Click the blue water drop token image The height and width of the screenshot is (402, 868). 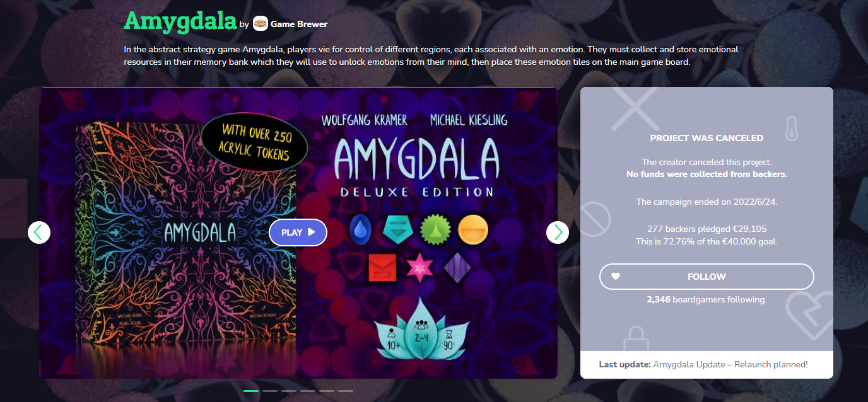[x=360, y=230]
